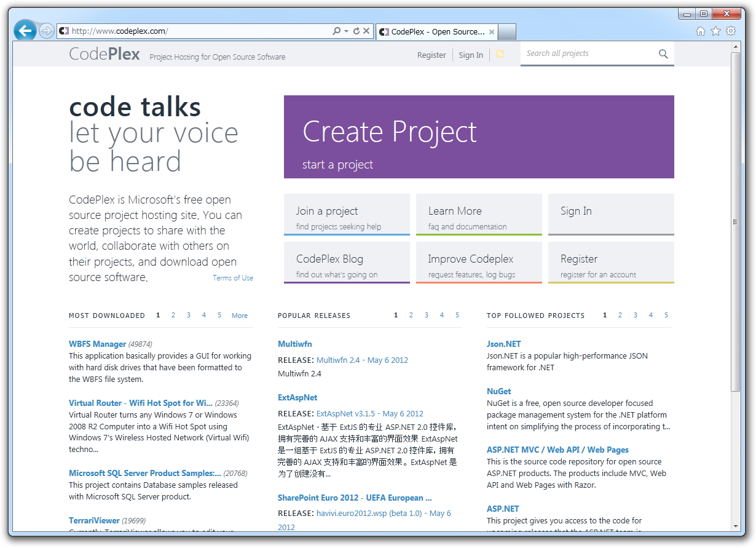Open the Learn More tile
Screen dimensions: 756x548
(479, 215)
